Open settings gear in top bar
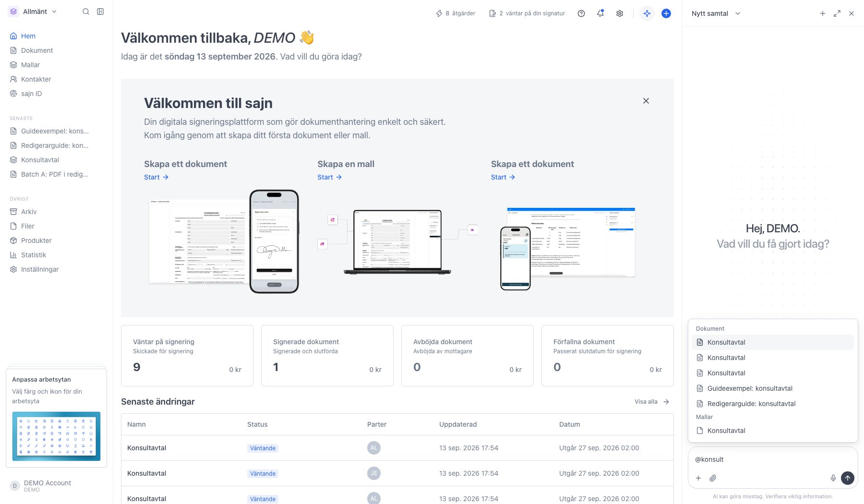The height and width of the screenshot is (504, 864). coord(620,13)
